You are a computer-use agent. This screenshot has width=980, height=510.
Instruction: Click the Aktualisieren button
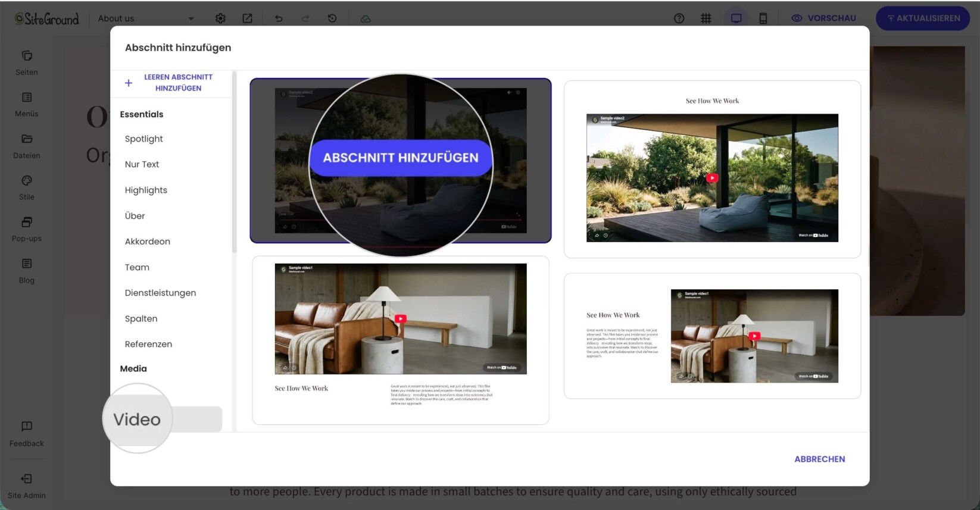(x=923, y=18)
